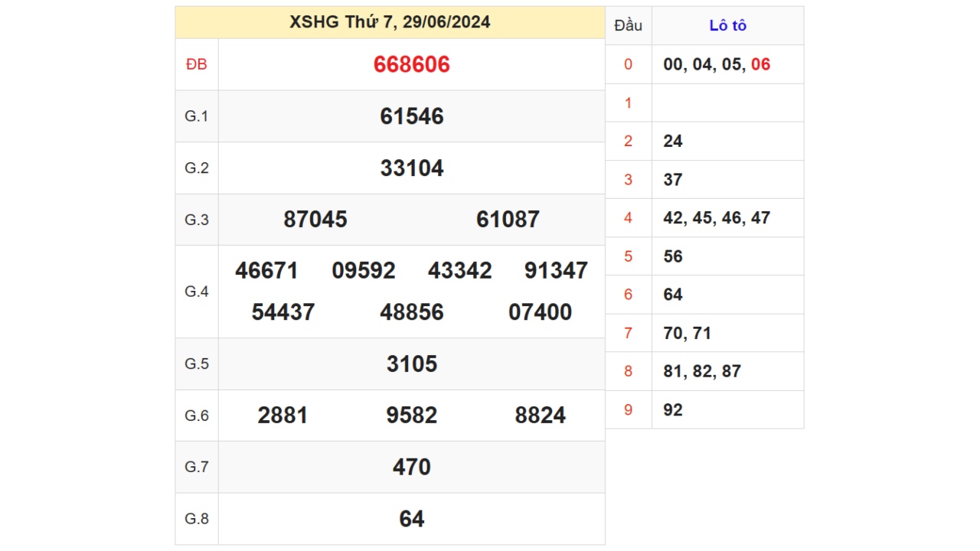Screen dimensions: 980x551
Task: Select G.4 number 09592
Action: point(364,271)
